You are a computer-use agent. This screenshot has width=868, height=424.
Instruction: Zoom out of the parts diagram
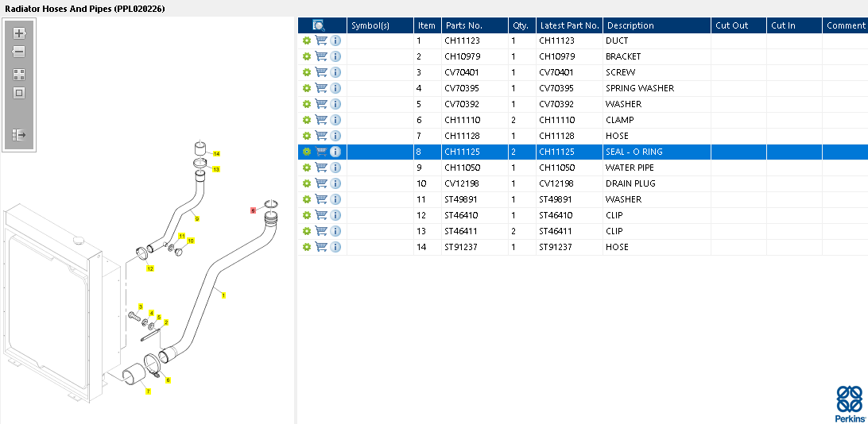[19, 52]
